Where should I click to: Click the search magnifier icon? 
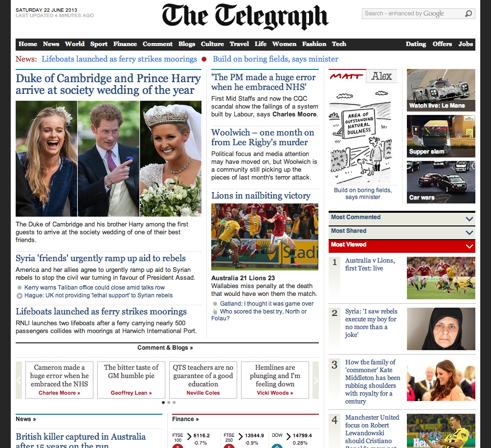tap(469, 14)
